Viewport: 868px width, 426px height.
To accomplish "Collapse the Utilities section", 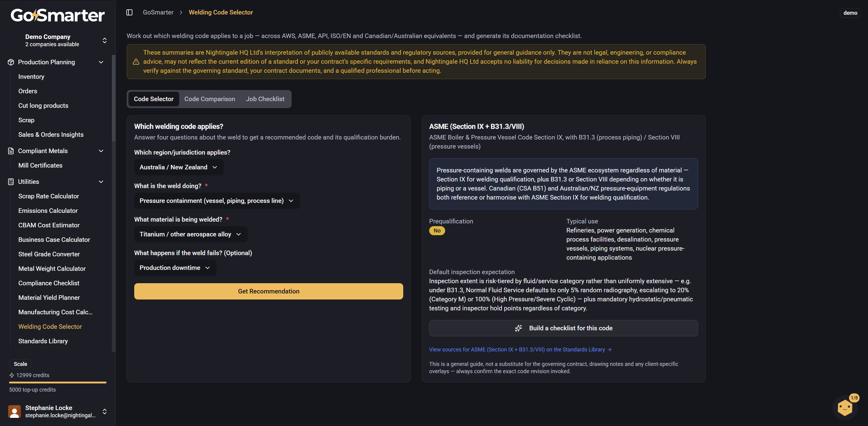I will tap(101, 181).
